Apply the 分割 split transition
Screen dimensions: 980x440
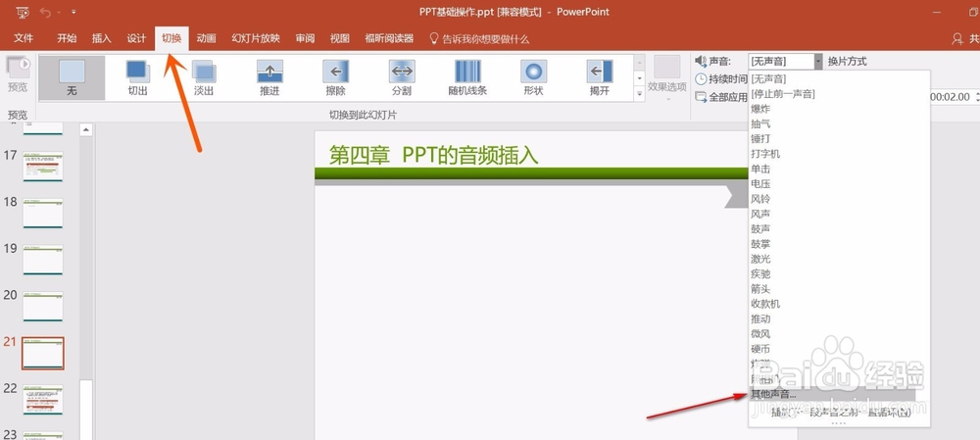coord(401,77)
